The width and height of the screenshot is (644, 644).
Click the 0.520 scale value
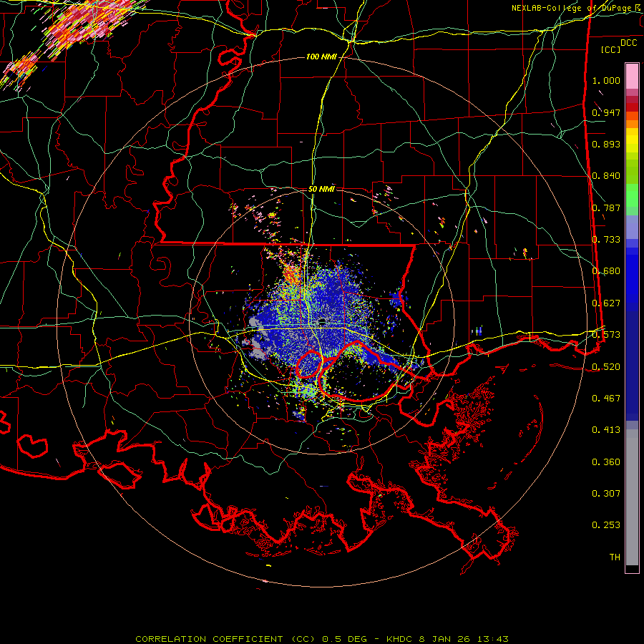tap(606, 366)
